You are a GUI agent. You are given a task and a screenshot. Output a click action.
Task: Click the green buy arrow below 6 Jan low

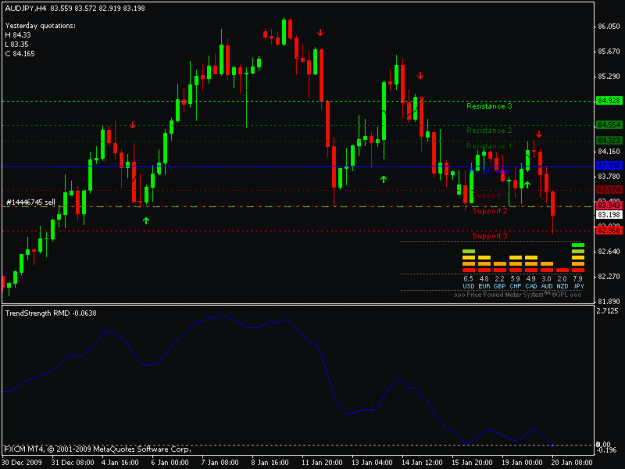pyautogui.click(x=146, y=220)
